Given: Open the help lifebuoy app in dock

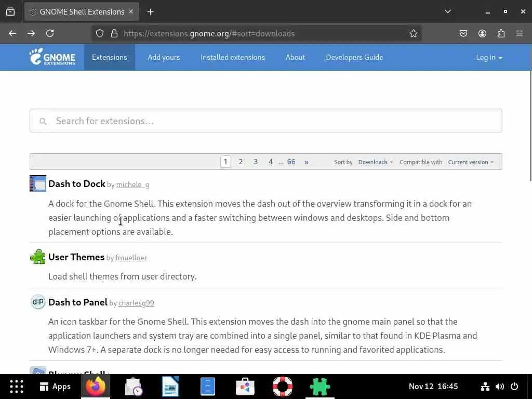Looking at the screenshot, I should (x=282, y=387).
